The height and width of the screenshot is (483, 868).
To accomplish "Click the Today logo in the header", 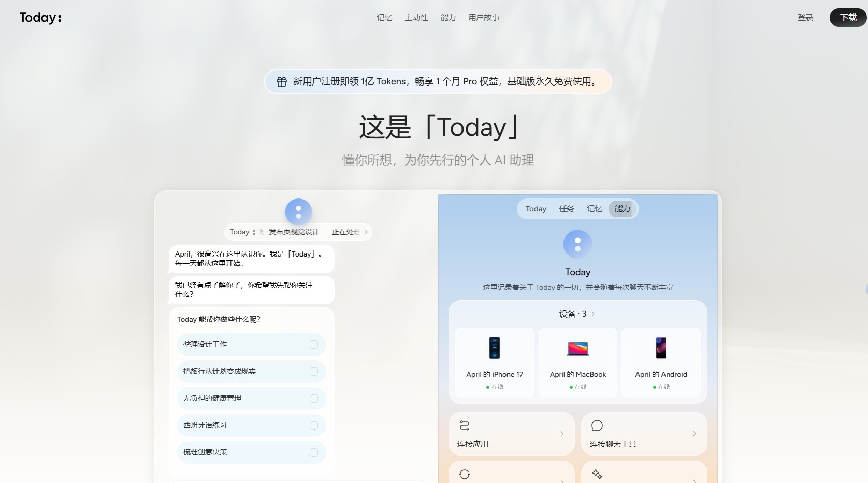I will (40, 18).
